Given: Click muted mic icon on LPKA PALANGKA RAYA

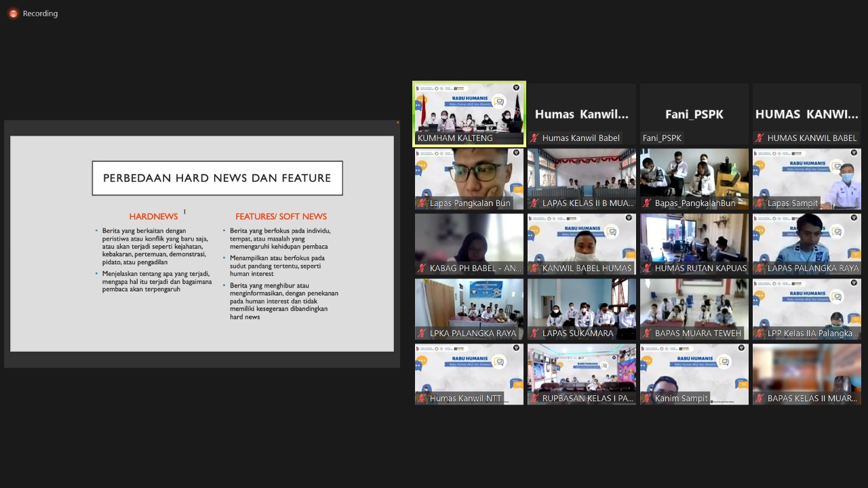Looking at the screenshot, I should point(422,333).
